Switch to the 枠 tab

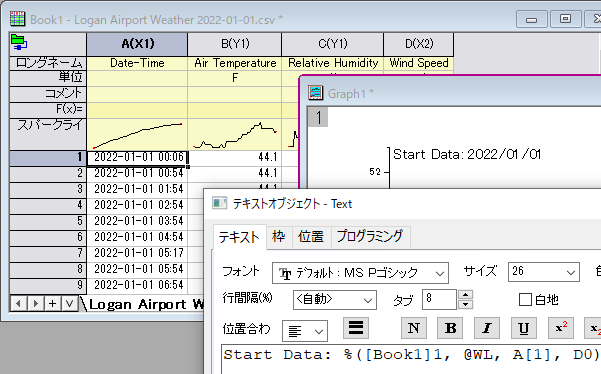click(279, 236)
